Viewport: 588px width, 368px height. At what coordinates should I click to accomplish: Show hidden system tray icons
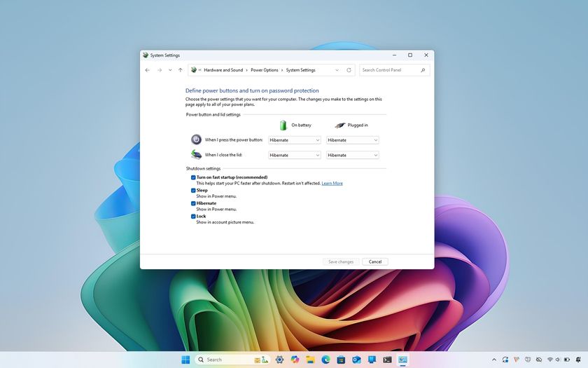click(494, 360)
